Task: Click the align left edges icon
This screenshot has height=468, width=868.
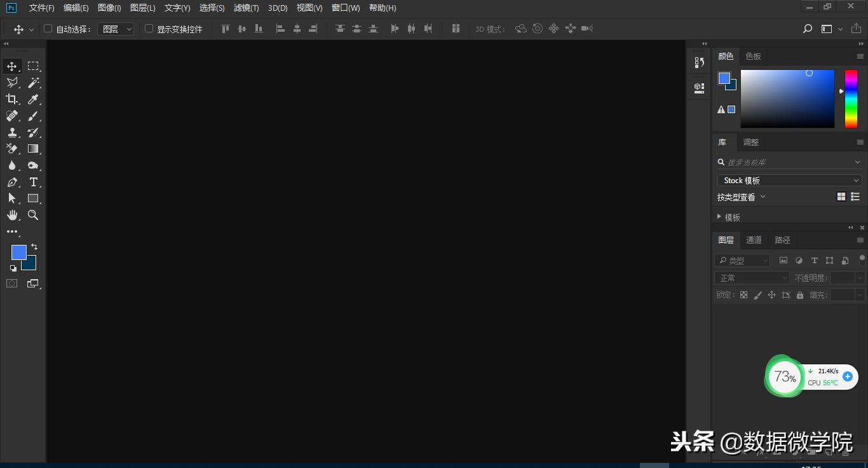Action: (280, 29)
